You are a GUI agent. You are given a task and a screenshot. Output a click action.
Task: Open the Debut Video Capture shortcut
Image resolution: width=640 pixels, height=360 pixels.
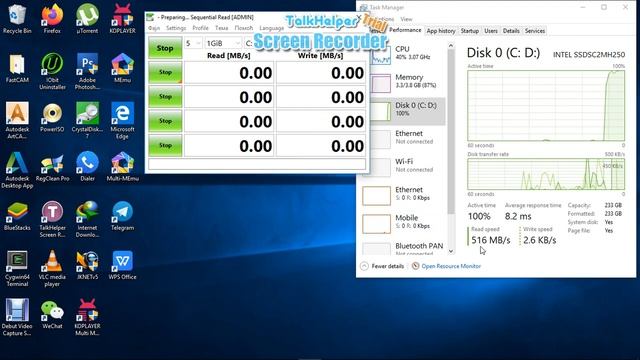click(x=17, y=318)
